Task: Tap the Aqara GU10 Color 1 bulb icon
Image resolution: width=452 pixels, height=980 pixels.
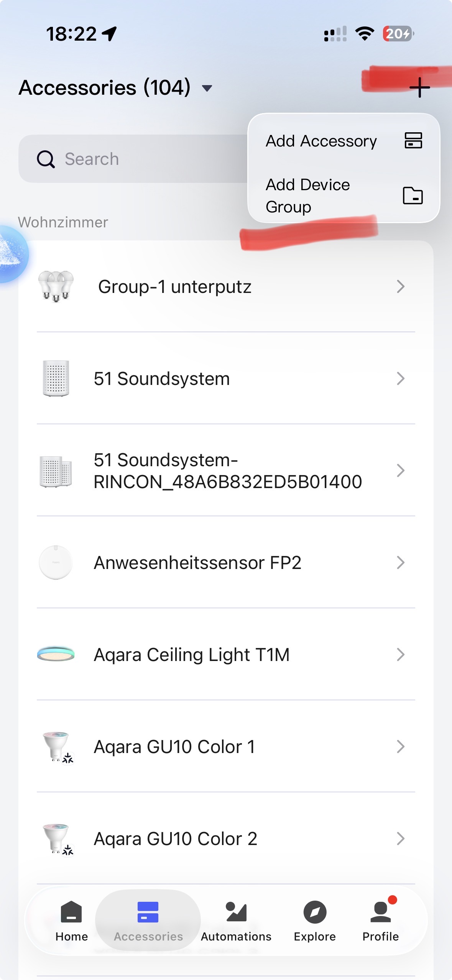Action: point(56,747)
